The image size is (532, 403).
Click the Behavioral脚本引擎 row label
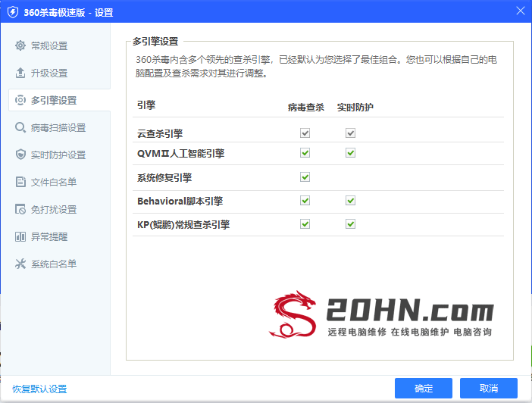[x=180, y=202]
